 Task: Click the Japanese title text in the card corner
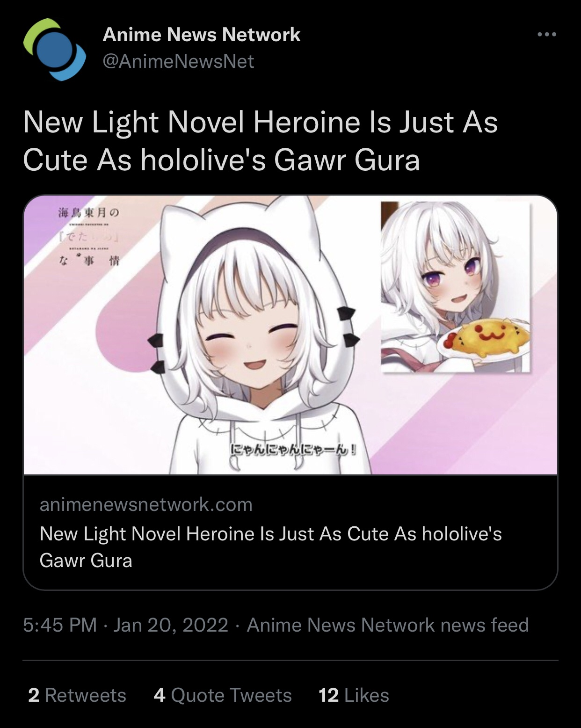(89, 237)
